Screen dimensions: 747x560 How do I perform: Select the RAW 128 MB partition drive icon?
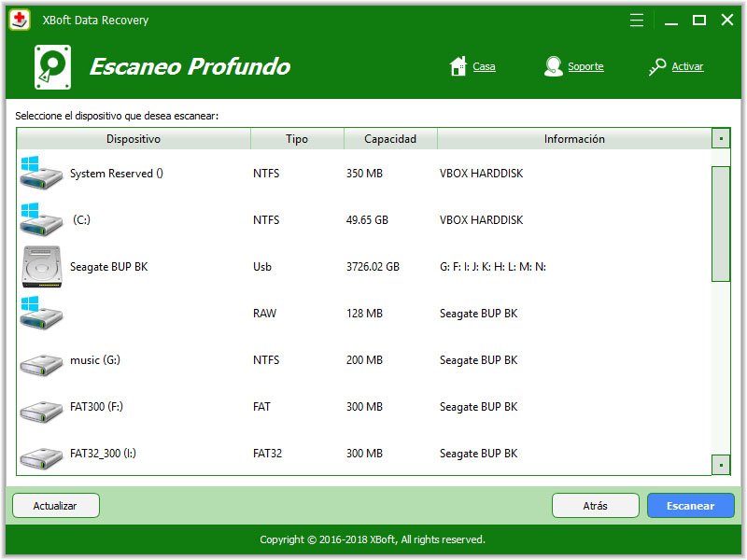click(x=41, y=313)
